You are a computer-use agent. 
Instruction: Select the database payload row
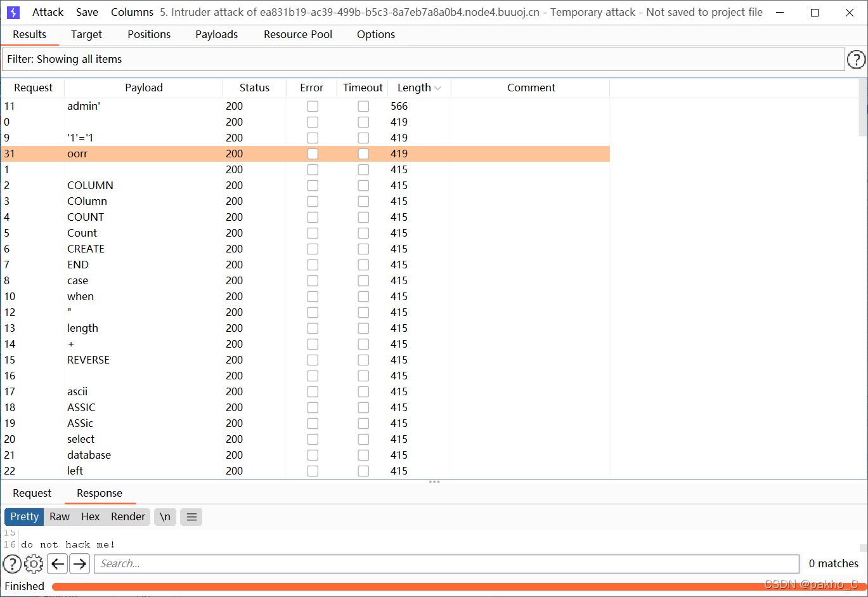tap(305, 455)
